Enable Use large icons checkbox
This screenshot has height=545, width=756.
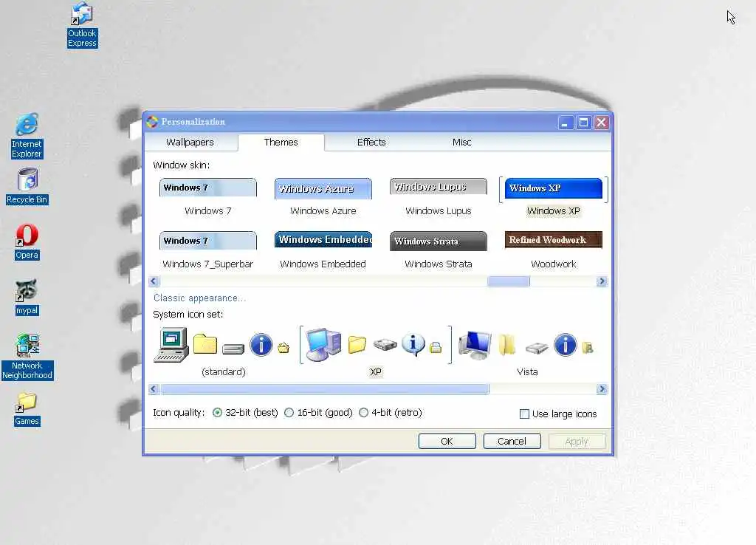tap(525, 414)
